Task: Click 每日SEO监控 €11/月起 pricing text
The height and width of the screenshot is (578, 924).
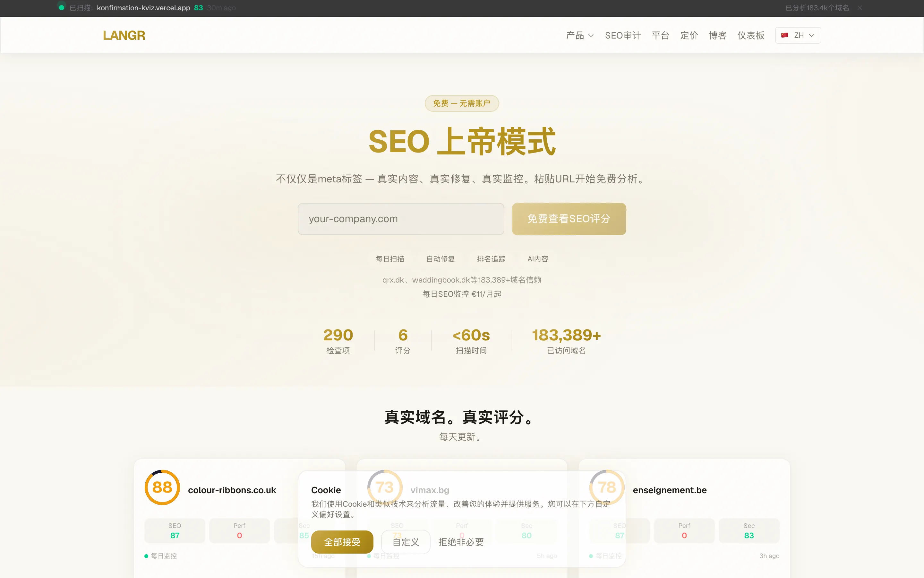Action: point(462,294)
